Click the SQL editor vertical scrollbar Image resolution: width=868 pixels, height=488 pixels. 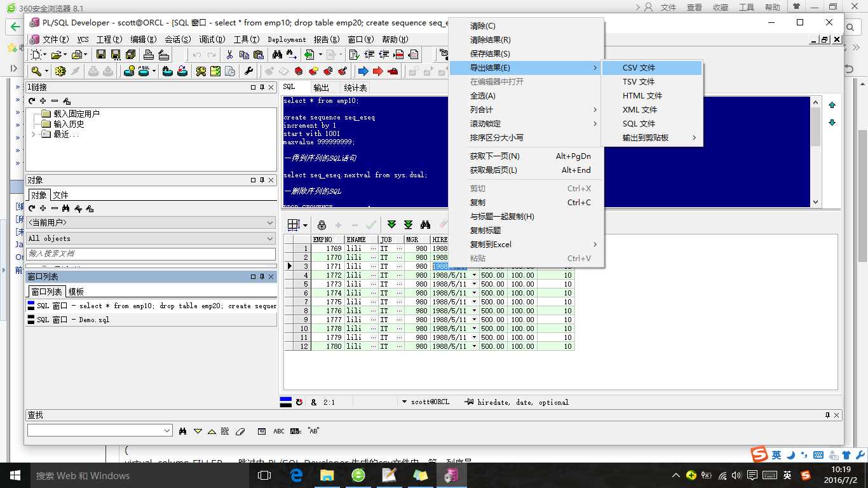(816, 152)
